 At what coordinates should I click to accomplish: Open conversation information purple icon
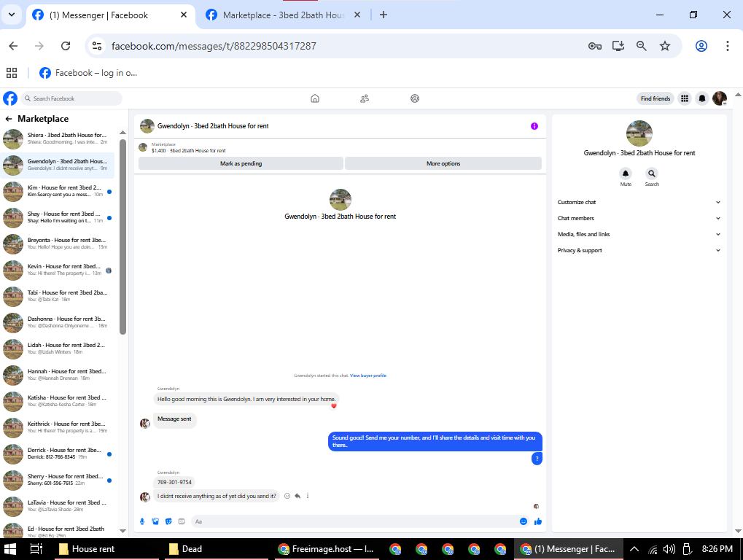click(534, 126)
